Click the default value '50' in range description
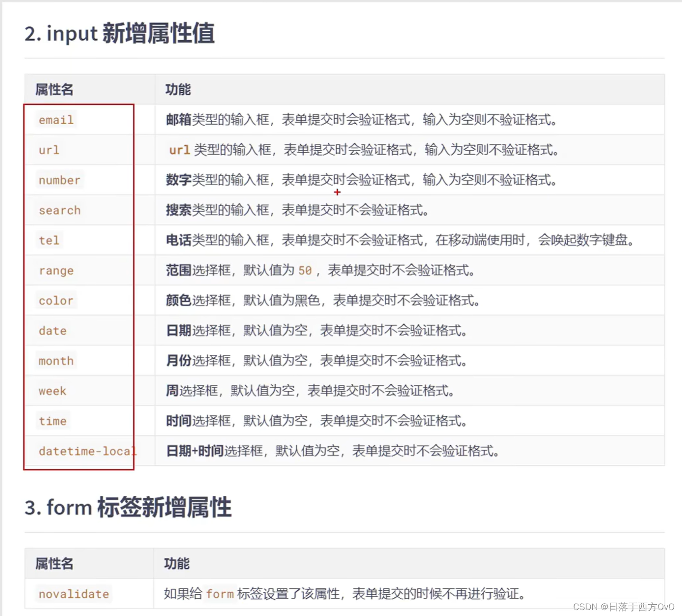The image size is (682, 616). [305, 270]
